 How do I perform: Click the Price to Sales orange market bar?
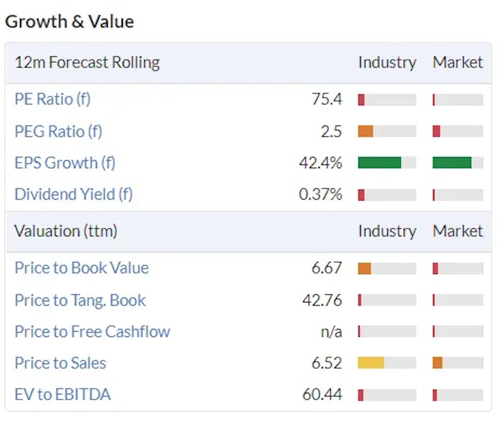point(437,363)
